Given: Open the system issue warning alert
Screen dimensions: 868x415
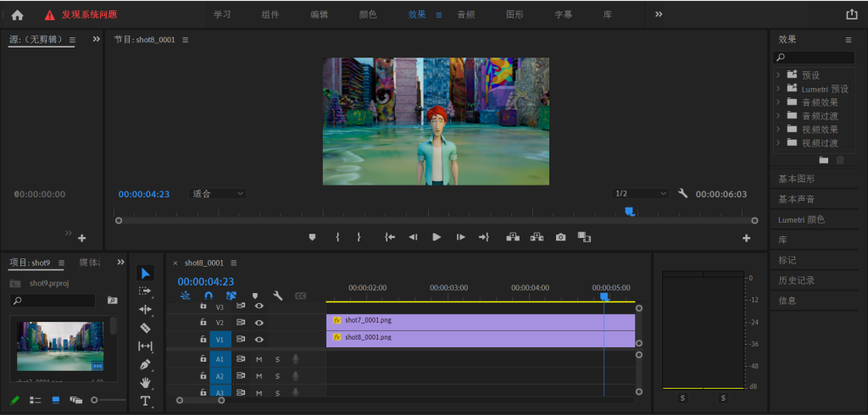Looking at the screenshot, I should (x=81, y=15).
